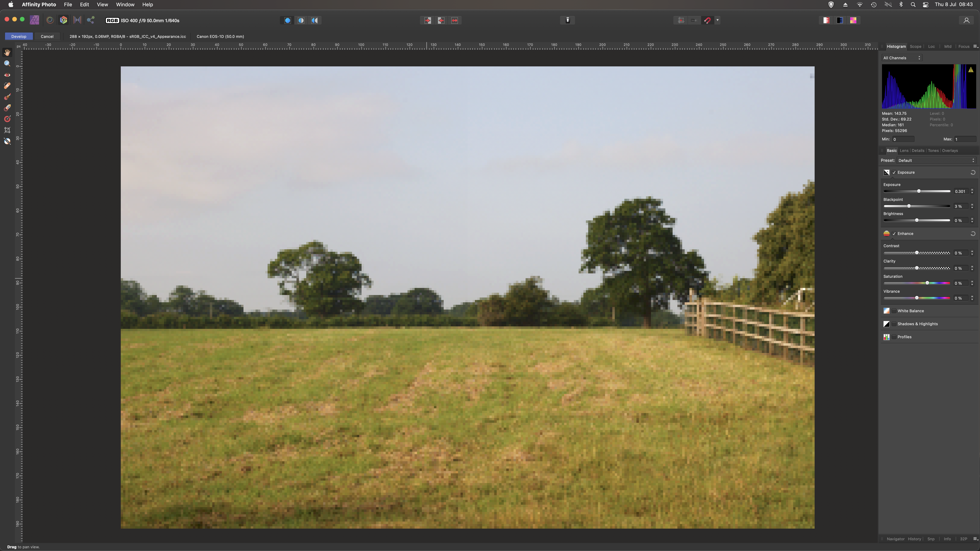Image resolution: width=980 pixels, height=551 pixels.
Task: Select the Overlay Erase tool
Action: pos(7,108)
